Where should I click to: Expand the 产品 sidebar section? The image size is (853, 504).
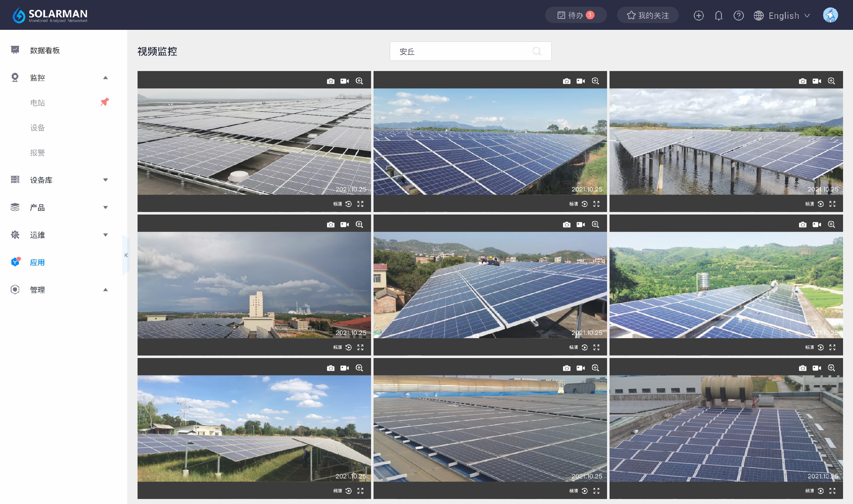pos(106,207)
